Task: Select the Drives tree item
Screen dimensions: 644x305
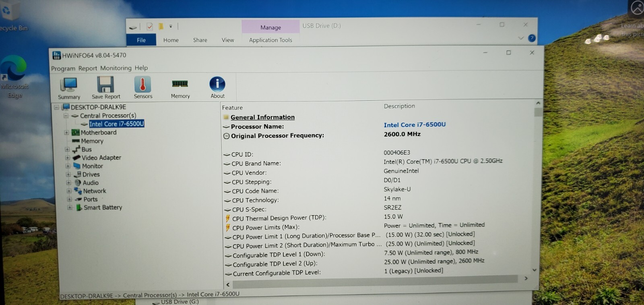Action: click(x=91, y=174)
